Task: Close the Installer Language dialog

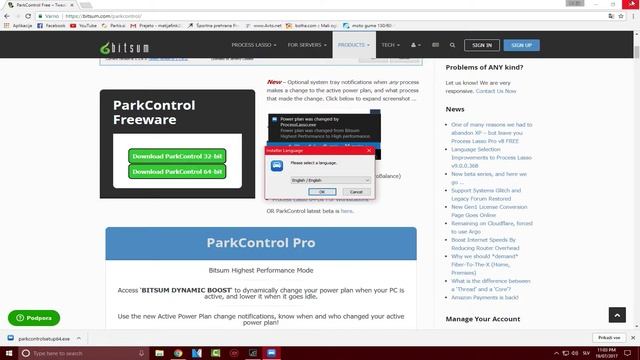Action: point(369,151)
